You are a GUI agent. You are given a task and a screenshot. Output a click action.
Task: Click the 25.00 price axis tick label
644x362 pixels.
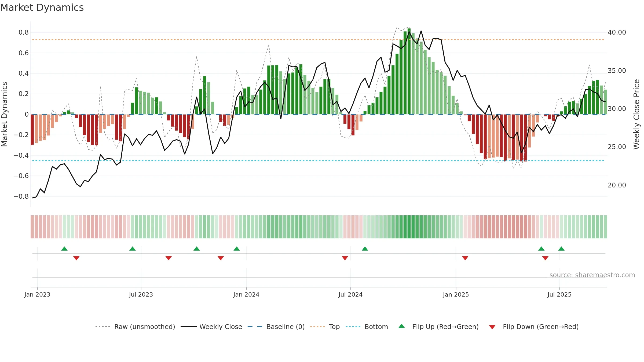click(617, 147)
